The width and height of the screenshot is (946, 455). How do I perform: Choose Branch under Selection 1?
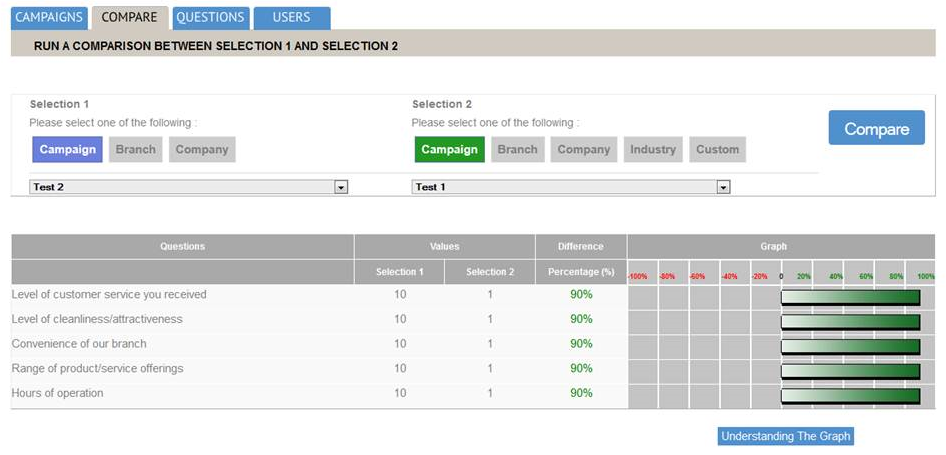tap(135, 150)
